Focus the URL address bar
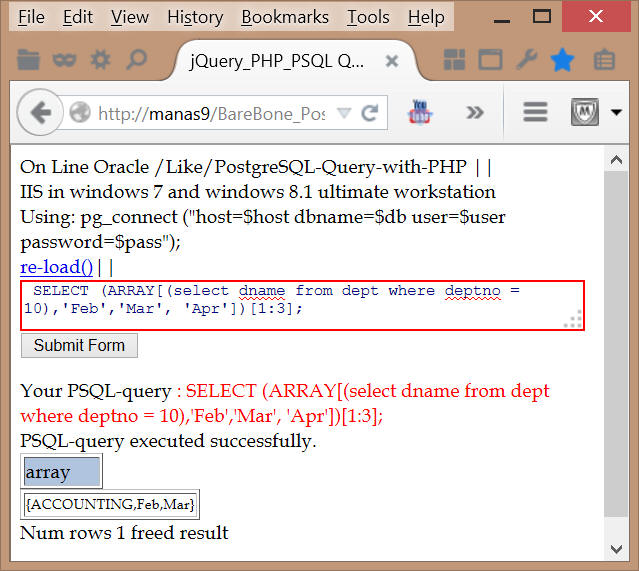639x571 pixels. pyautogui.click(x=212, y=113)
